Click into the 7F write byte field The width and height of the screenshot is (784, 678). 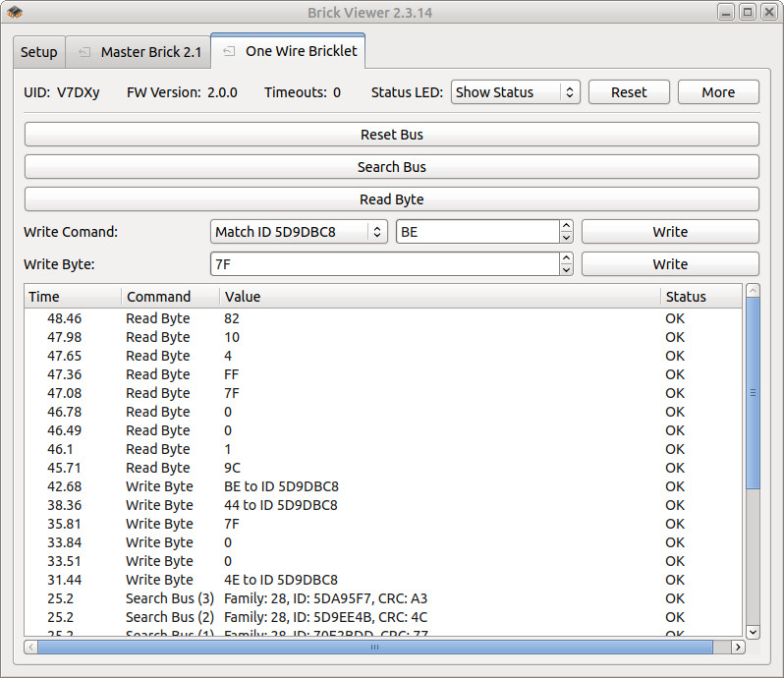click(383, 264)
